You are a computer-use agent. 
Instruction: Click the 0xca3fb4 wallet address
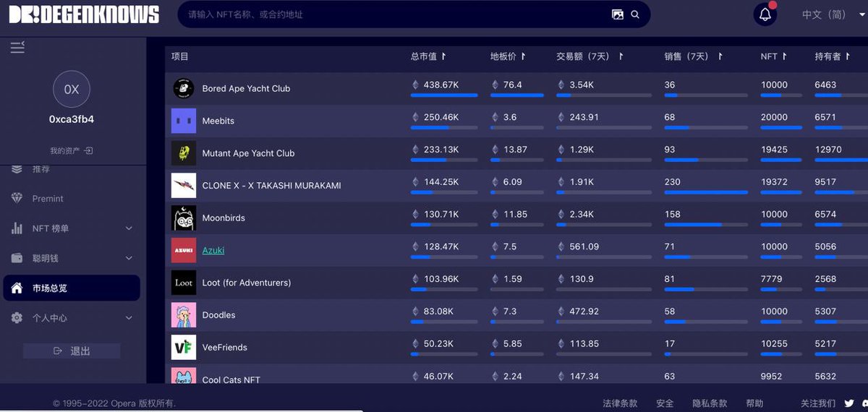(72, 119)
